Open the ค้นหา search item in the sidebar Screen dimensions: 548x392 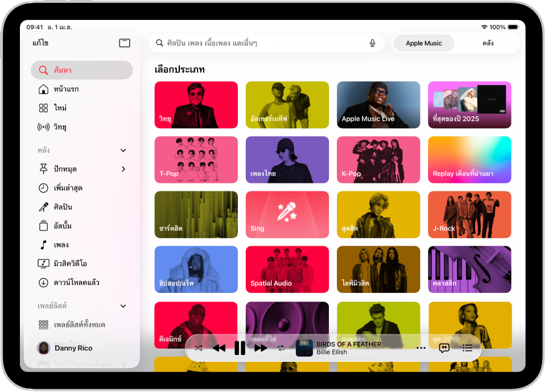[x=82, y=70]
